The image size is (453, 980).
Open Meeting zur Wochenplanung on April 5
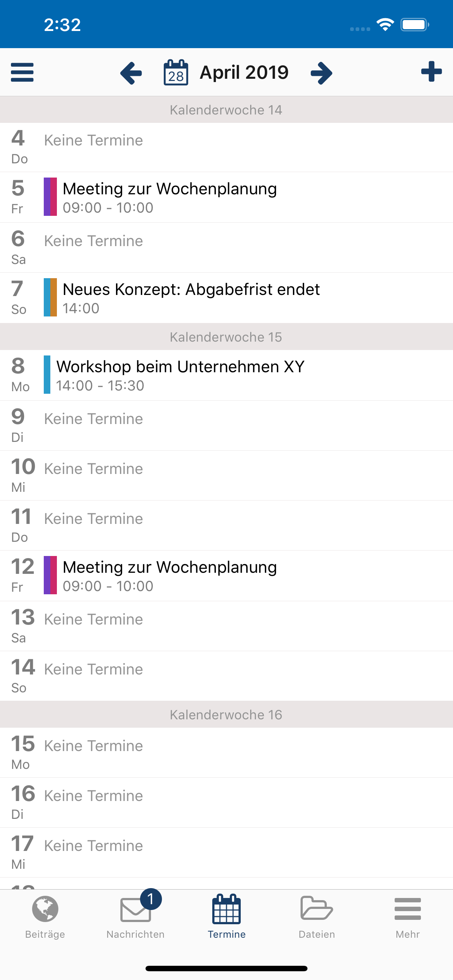pyautogui.click(x=226, y=198)
